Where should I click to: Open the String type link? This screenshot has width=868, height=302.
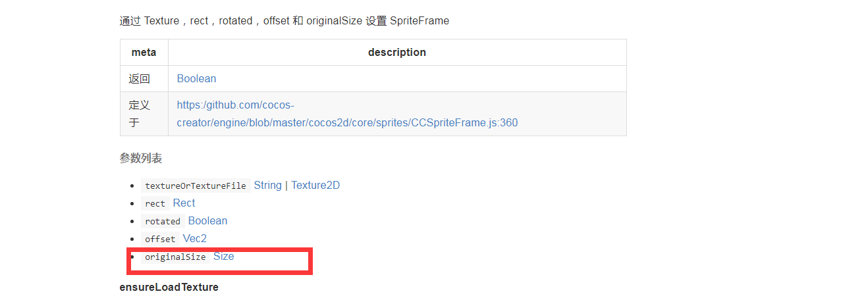click(267, 186)
